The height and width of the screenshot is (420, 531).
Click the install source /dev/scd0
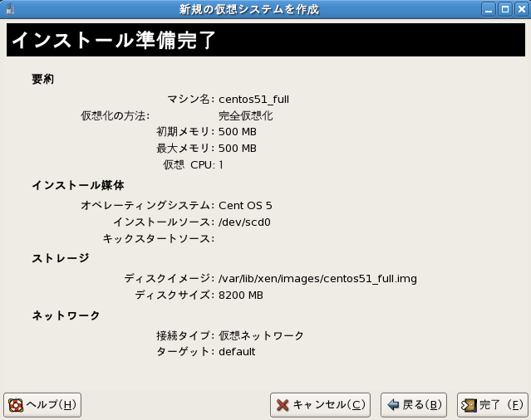[244, 222]
